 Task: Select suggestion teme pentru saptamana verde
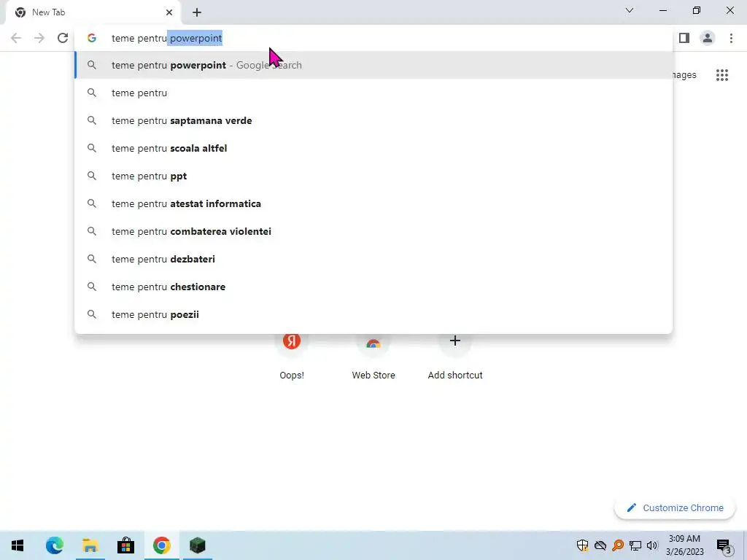pos(374,120)
